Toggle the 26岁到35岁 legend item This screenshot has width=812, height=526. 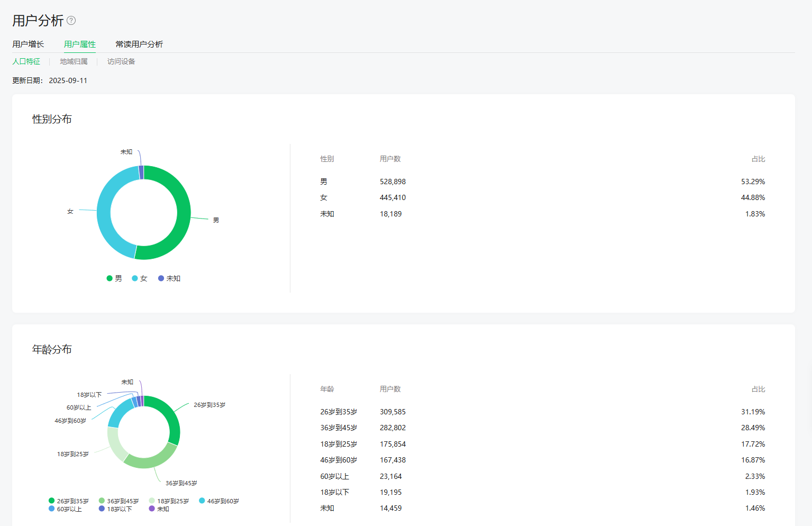pyautogui.click(x=69, y=501)
